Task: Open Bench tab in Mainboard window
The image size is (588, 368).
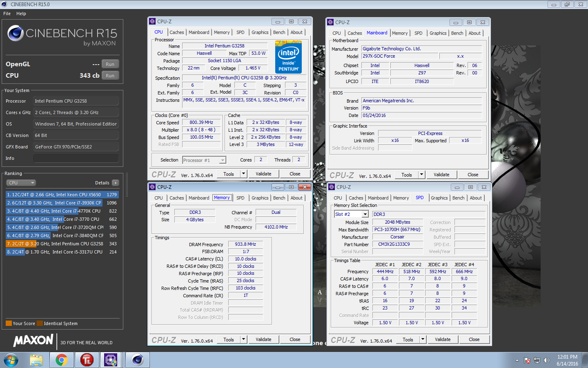Action: pyautogui.click(x=457, y=33)
